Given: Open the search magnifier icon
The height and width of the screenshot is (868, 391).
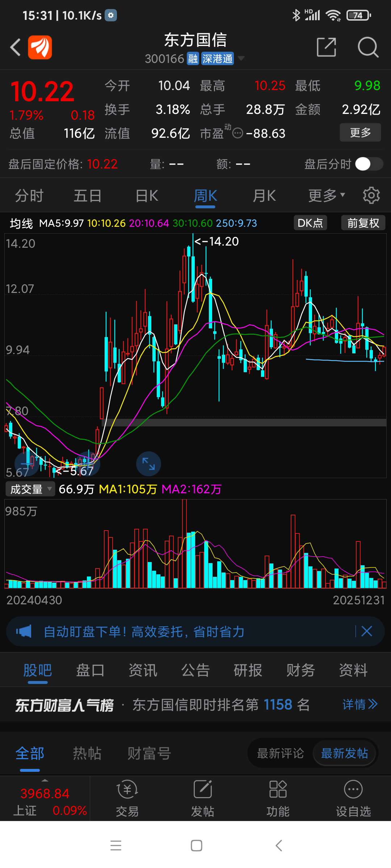Looking at the screenshot, I should point(368,47).
